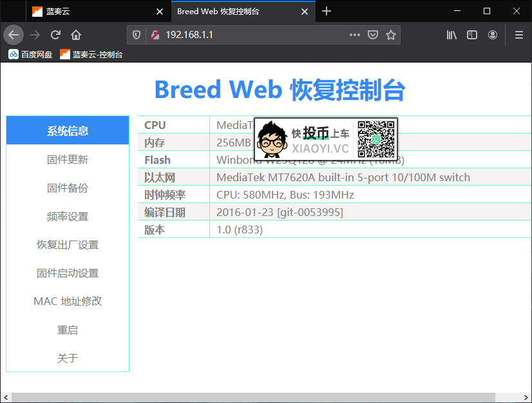Viewport: 532px width, 403px height.
Task: Open the 关于 page
Action: click(67, 357)
